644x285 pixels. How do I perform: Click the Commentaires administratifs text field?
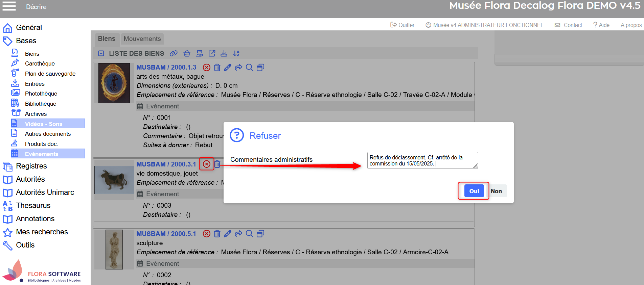(x=422, y=160)
